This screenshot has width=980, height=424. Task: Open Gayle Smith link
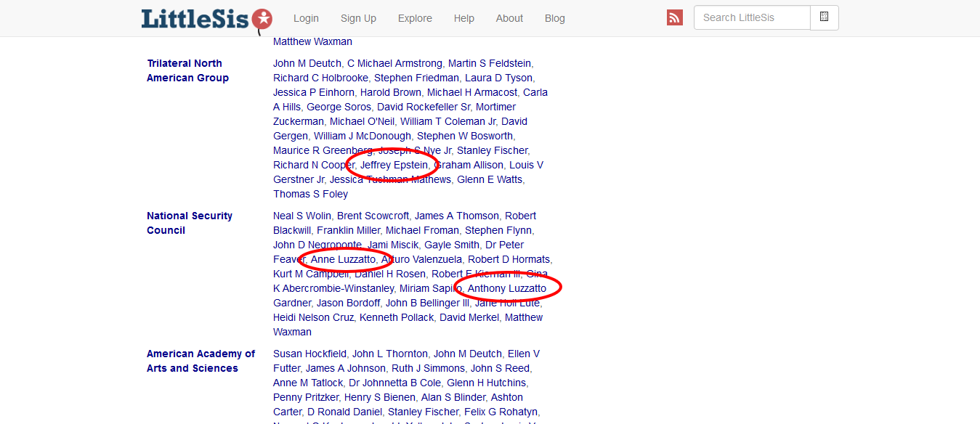[x=452, y=245]
